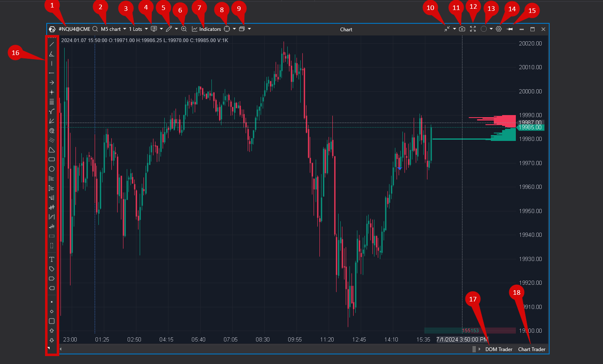Screen dimensions: 603x364
Task: Switch to the Chart Trader panel
Action: click(x=531, y=349)
